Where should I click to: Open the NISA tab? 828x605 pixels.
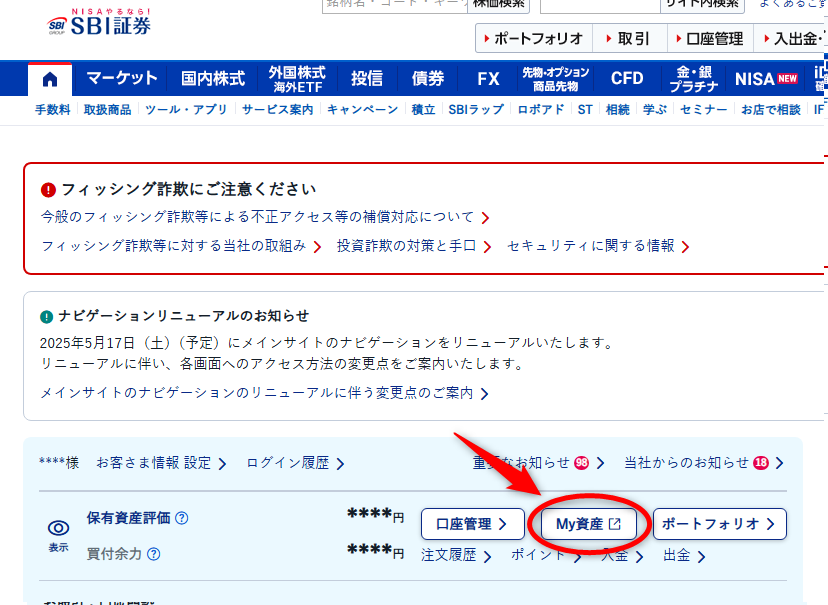(766, 79)
